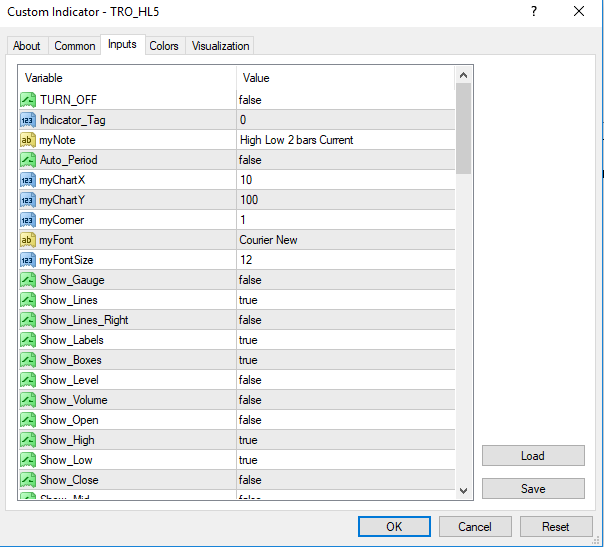Select the Show_Low boolean icon

(x=28, y=460)
